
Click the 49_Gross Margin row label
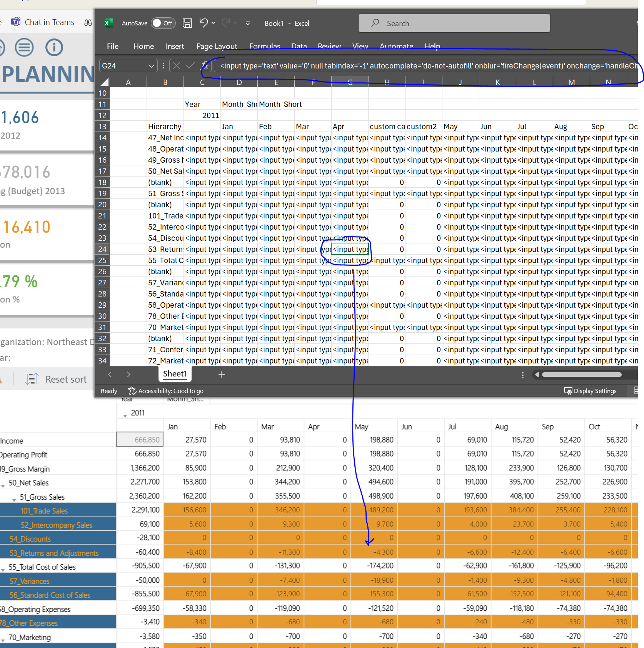(x=25, y=469)
